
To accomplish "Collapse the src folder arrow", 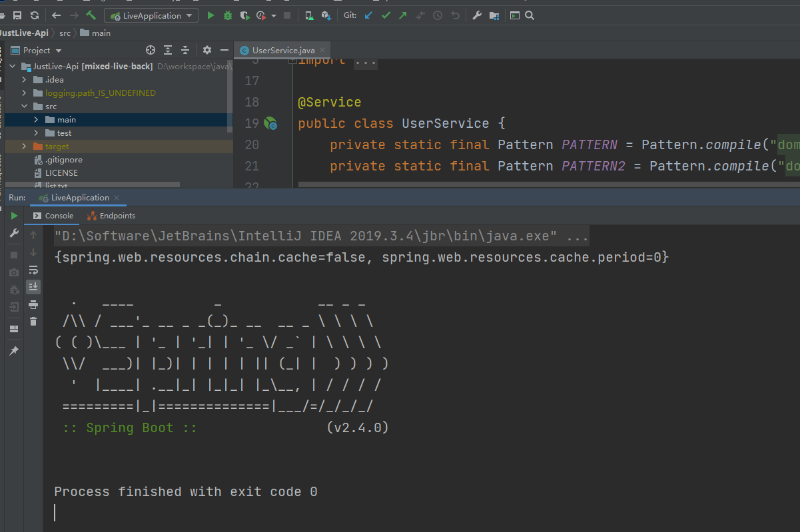I will tap(25, 107).
